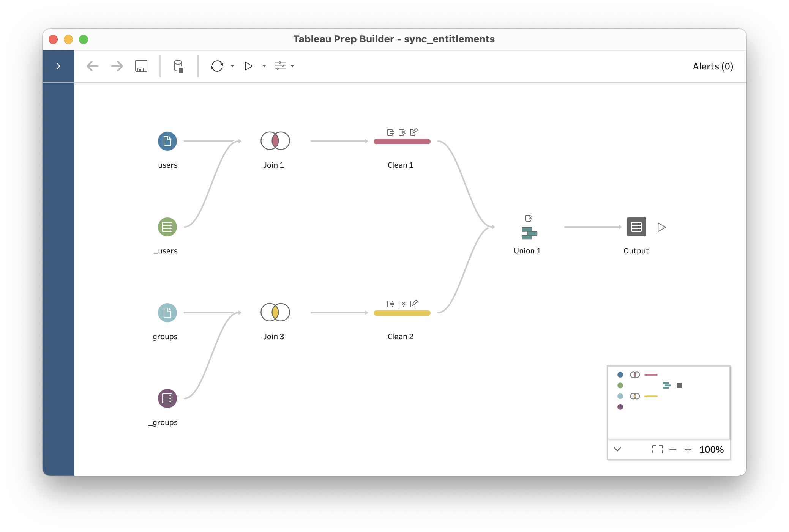Click the users input step icon

(x=167, y=141)
